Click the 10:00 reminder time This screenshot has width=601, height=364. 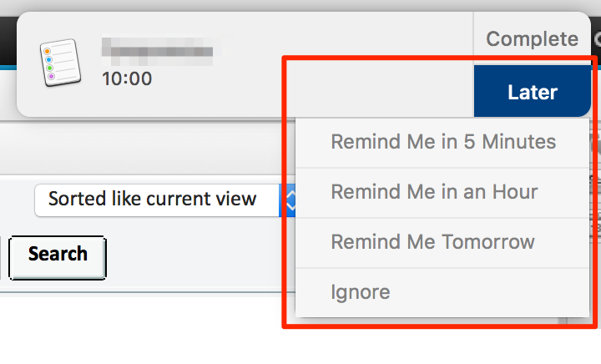(127, 79)
